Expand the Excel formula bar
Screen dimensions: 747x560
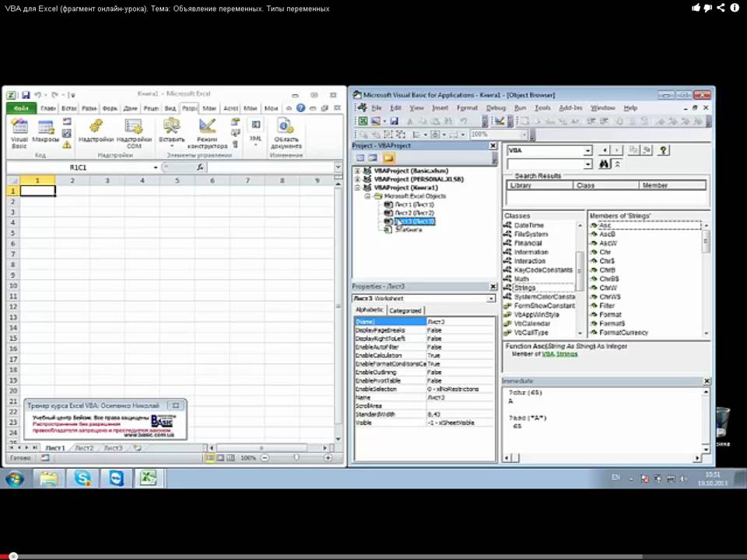tap(338, 167)
